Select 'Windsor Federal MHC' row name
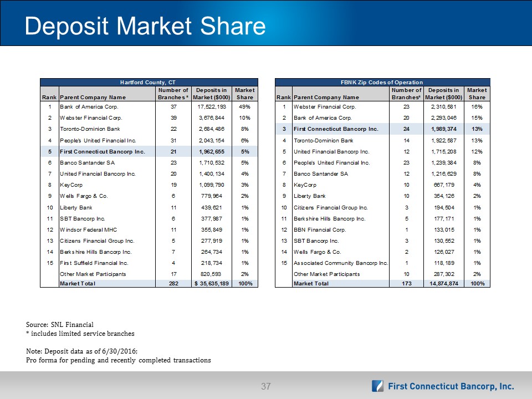Image resolution: width=532 pixels, height=399 pixels. pyautogui.click(x=88, y=229)
